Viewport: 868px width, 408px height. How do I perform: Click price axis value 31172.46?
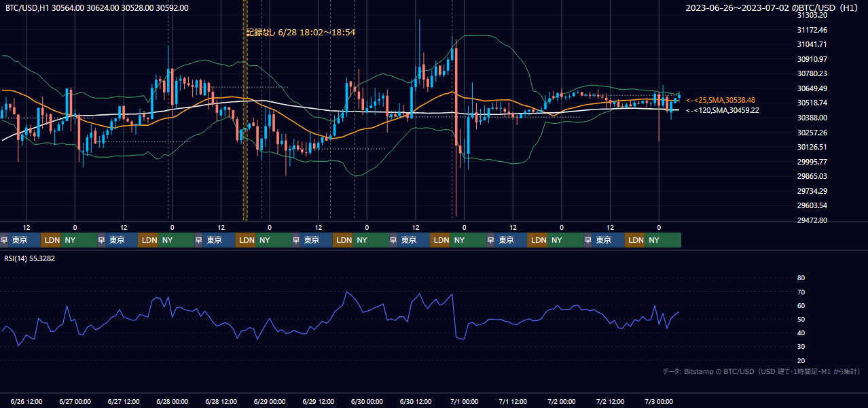(x=812, y=30)
